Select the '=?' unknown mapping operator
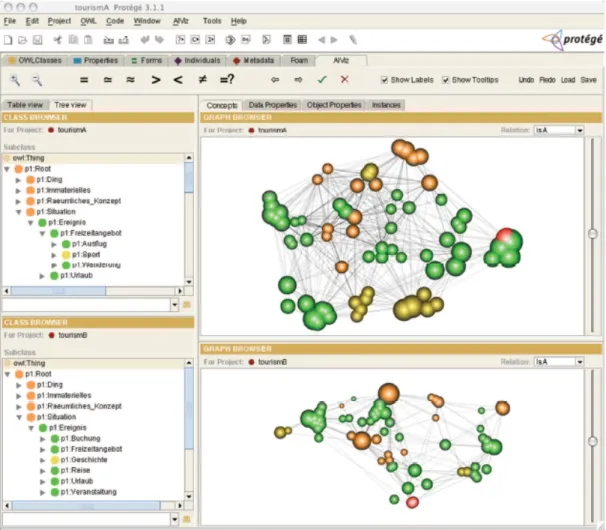The height and width of the screenshot is (530, 606). pyautogui.click(x=227, y=80)
